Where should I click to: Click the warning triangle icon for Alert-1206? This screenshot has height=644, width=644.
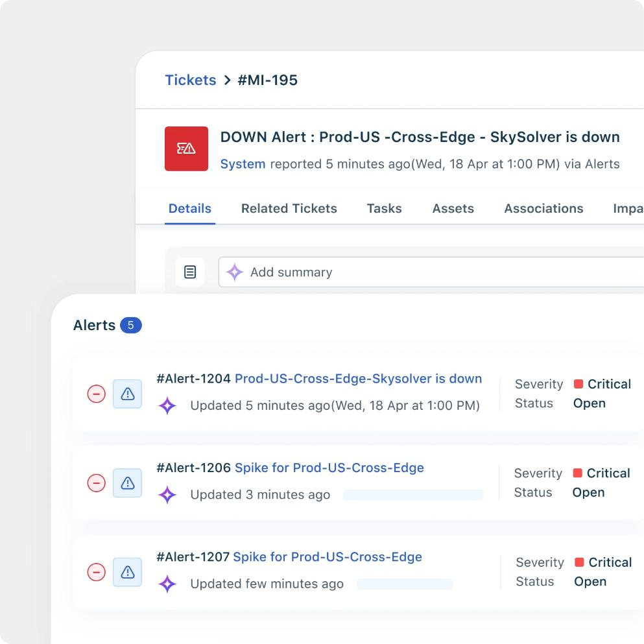point(127,483)
